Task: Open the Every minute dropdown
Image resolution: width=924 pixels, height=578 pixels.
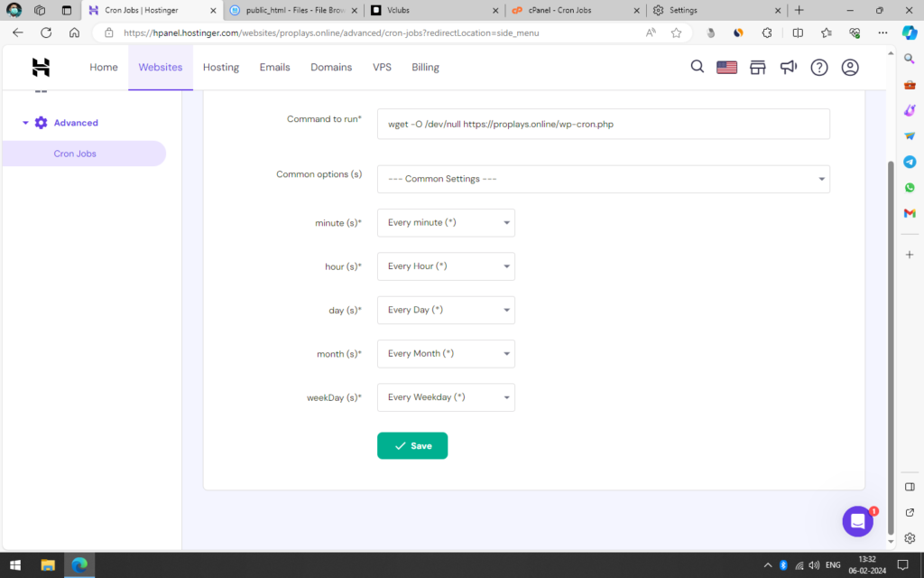Action: [446, 223]
